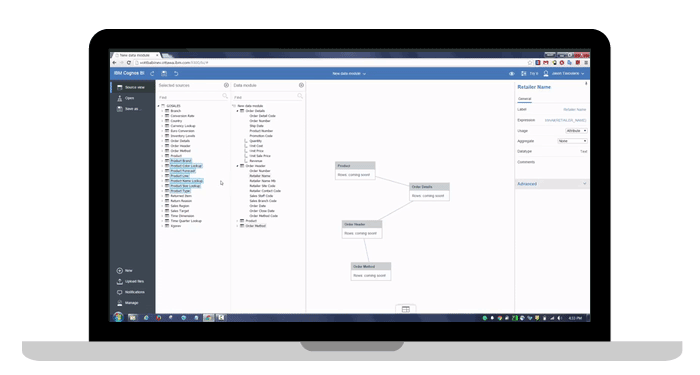Select Quantity measure in Data module

255,141
